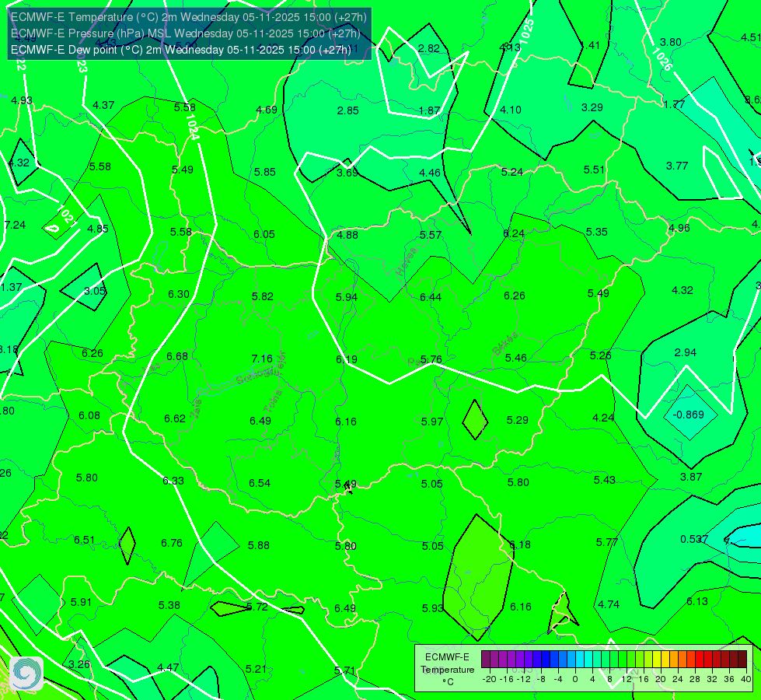The height and width of the screenshot is (700, 761).
Task: Click the 6.51 temperature value
Action: tap(85, 541)
